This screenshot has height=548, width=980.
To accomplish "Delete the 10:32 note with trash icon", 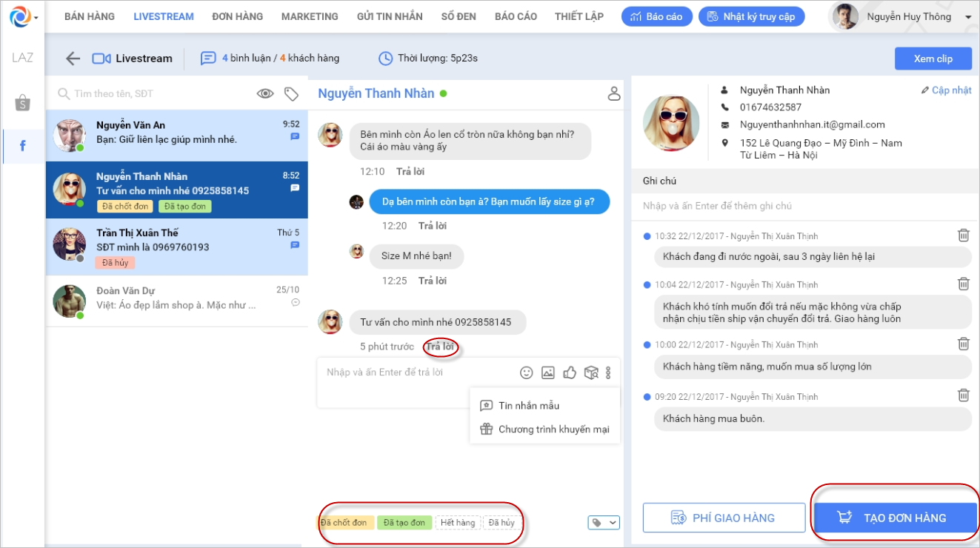I will 963,235.
